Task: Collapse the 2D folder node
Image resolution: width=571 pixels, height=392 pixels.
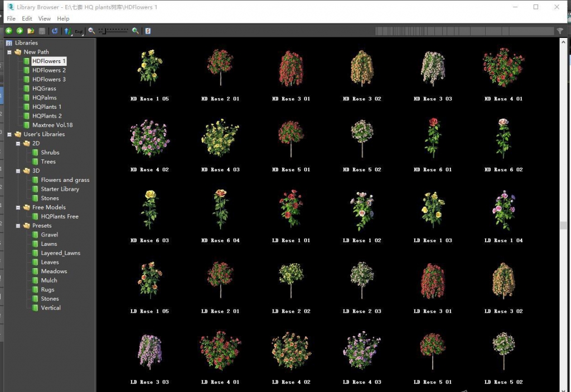Action: pyautogui.click(x=18, y=143)
